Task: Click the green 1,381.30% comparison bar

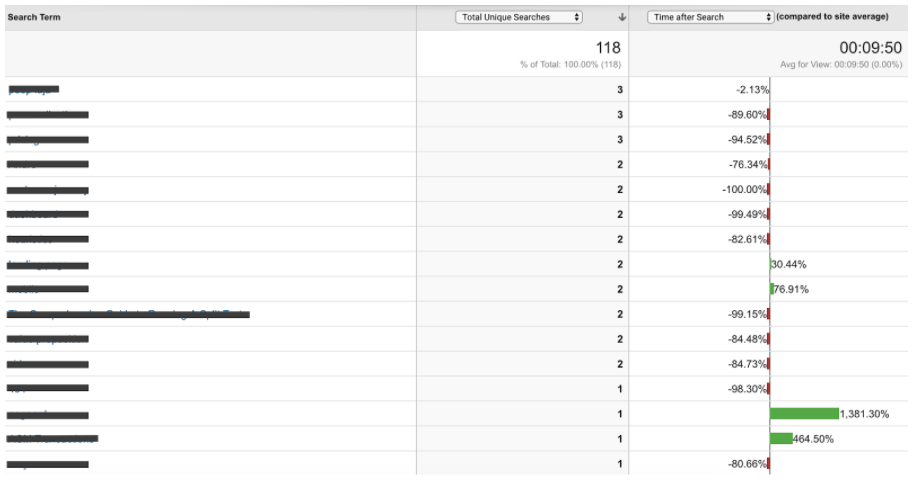Action: (x=804, y=414)
